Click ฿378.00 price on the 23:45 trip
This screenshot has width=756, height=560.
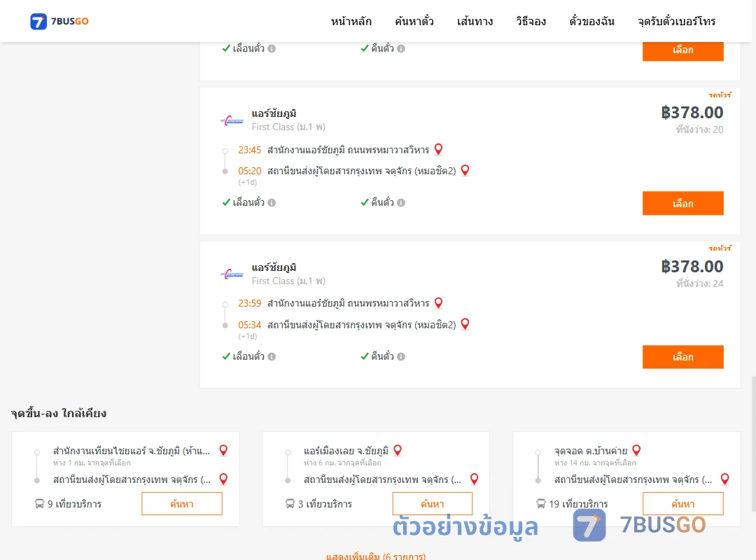pyautogui.click(x=692, y=113)
